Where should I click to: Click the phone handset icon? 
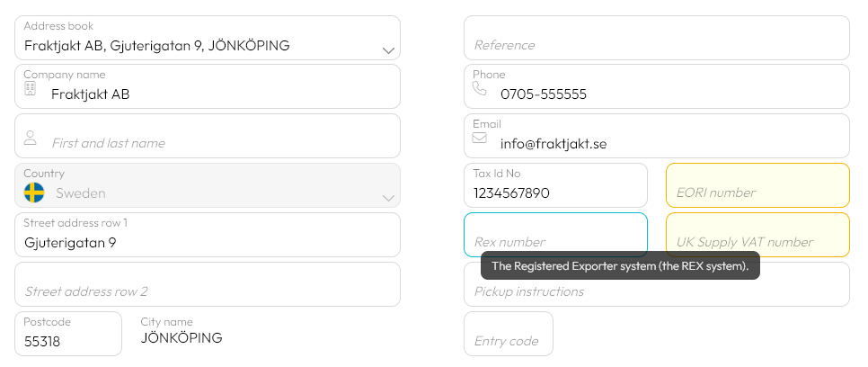[480, 88]
